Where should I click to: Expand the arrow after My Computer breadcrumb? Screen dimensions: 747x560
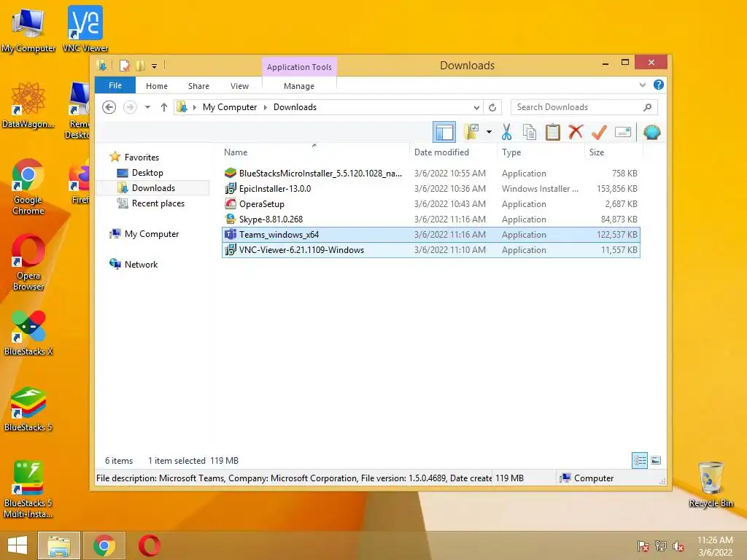[266, 107]
